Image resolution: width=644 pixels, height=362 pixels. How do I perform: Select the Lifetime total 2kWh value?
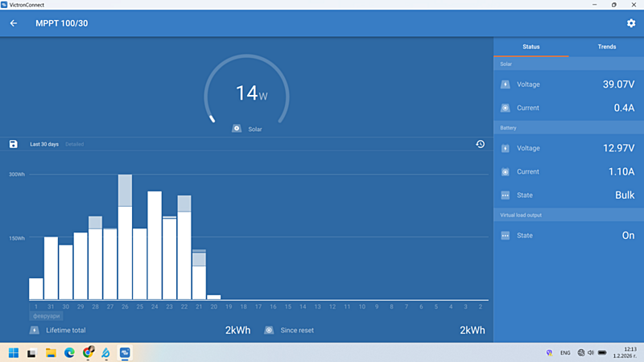pos(237,331)
